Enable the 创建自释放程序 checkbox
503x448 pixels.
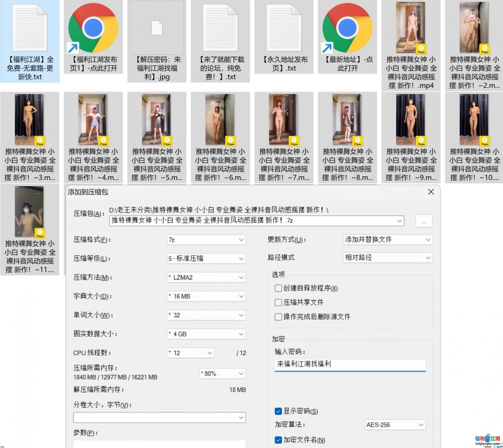[278, 288]
